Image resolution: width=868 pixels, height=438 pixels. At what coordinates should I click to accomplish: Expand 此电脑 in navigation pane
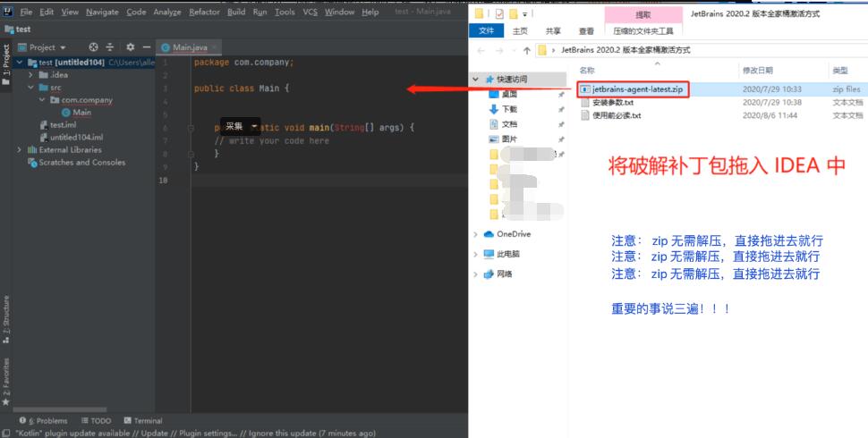click(x=475, y=255)
